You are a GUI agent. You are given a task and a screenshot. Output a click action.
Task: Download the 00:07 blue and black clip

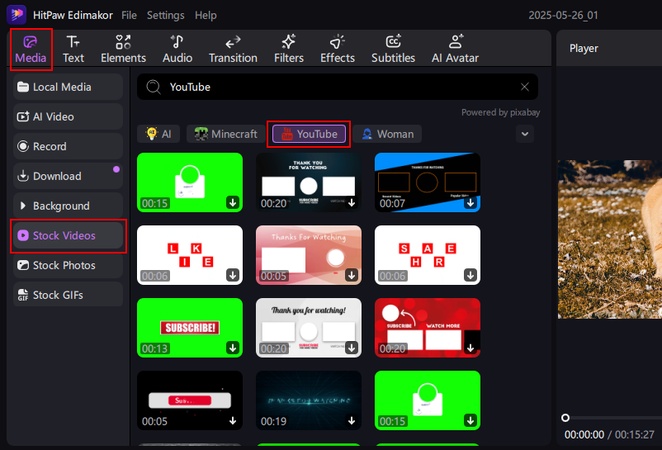[x=470, y=203]
